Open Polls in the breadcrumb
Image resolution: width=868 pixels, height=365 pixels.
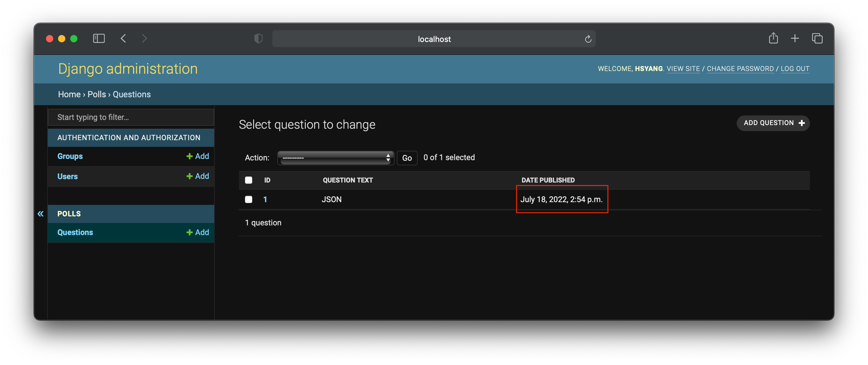(97, 94)
